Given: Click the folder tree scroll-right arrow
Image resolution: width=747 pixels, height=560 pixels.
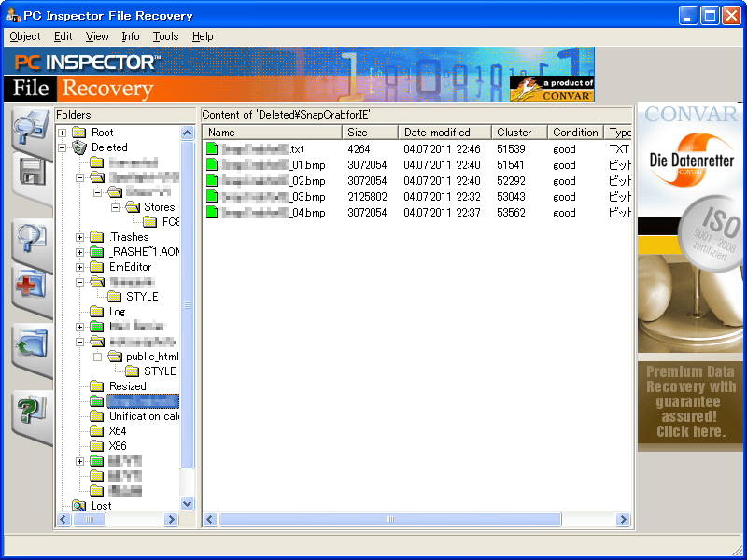Looking at the screenshot, I should [x=171, y=520].
